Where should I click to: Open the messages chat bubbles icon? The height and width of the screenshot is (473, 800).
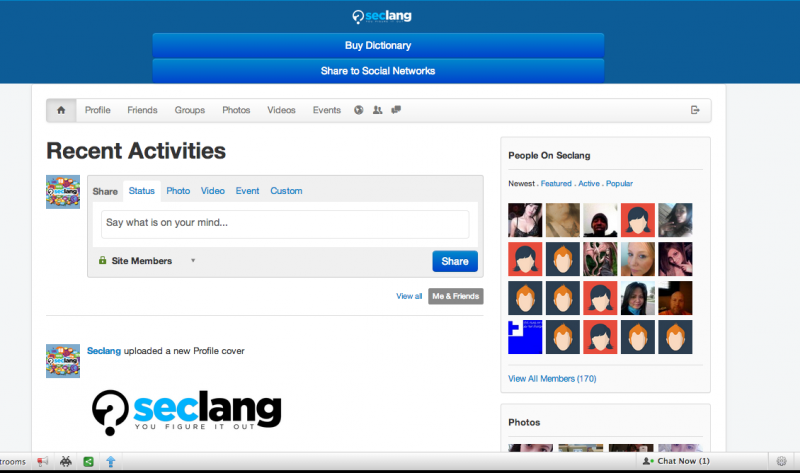point(396,110)
